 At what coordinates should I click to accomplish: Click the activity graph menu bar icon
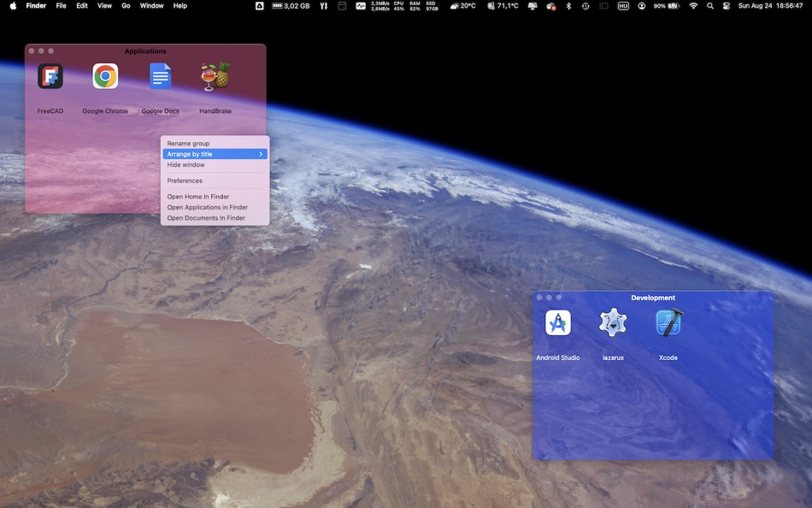(x=361, y=6)
